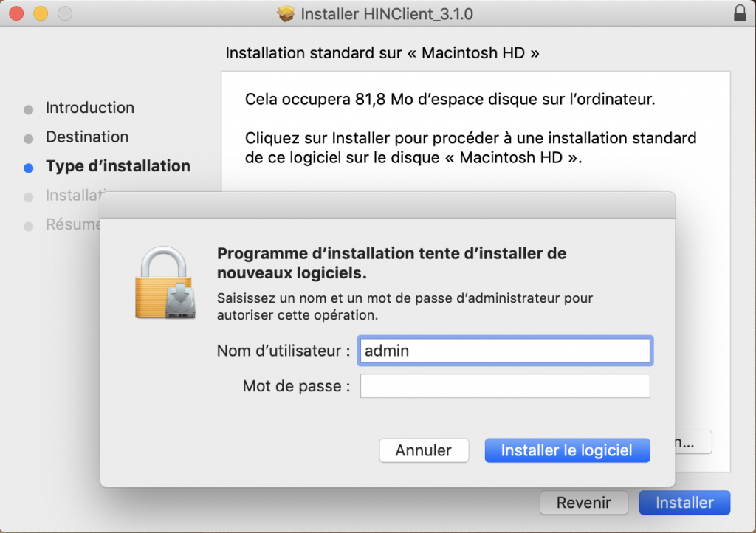
Task: Click the window title Installer HINClient_3.1.0
Action: (x=387, y=14)
